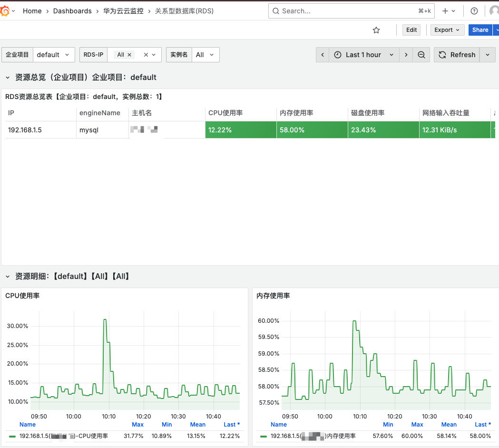This screenshot has height=448, width=499.
Task: Shift time range forward with right arrow
Action: coord(406,55)
